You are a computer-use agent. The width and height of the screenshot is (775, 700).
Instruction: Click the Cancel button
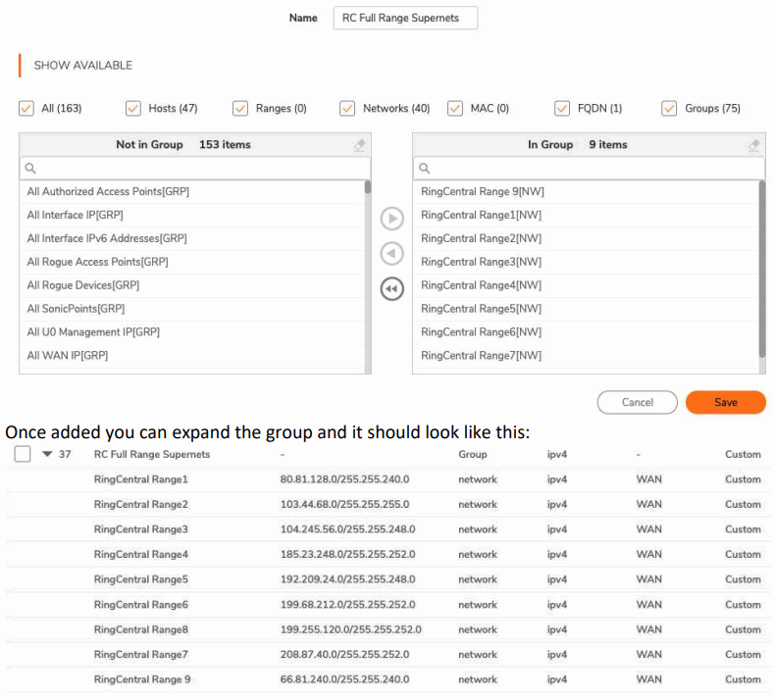pyautogui.click(x=637, y=402)
